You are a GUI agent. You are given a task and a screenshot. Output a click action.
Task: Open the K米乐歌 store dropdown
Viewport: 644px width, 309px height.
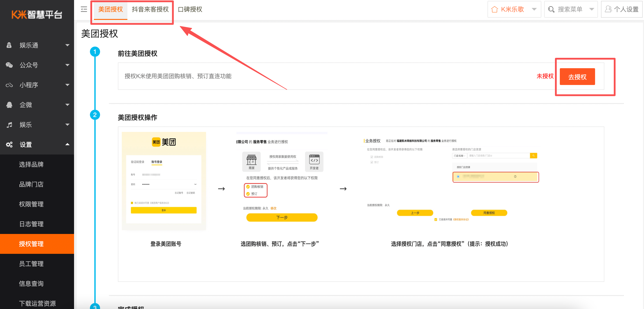pos(514,9)
